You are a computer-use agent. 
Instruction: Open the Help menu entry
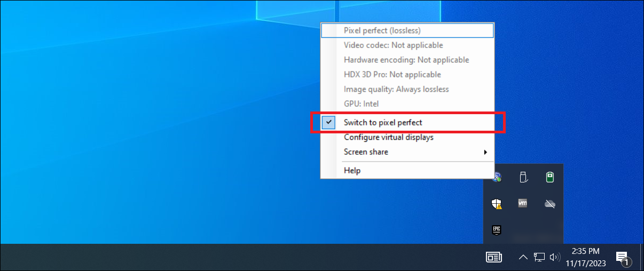352,171
